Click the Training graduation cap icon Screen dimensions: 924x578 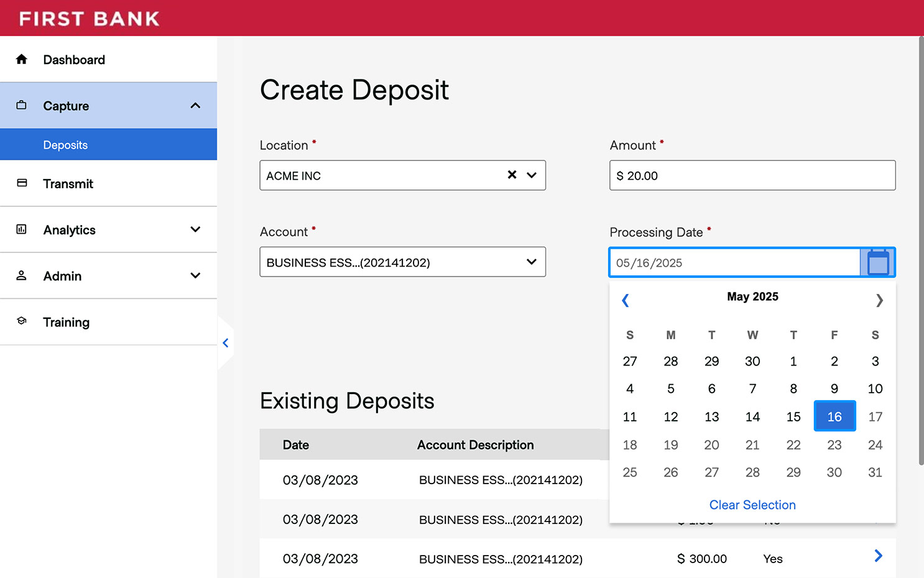point(22,321)
